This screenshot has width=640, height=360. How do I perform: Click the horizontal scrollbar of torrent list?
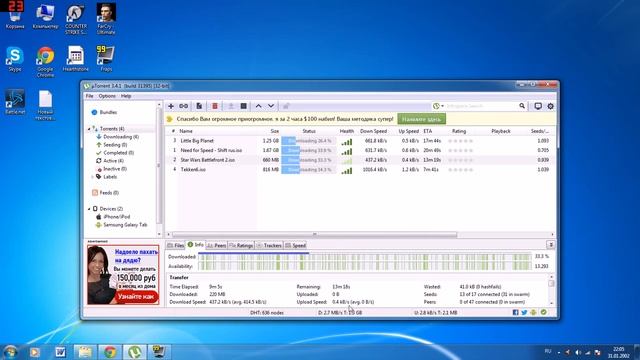point(314,235)
